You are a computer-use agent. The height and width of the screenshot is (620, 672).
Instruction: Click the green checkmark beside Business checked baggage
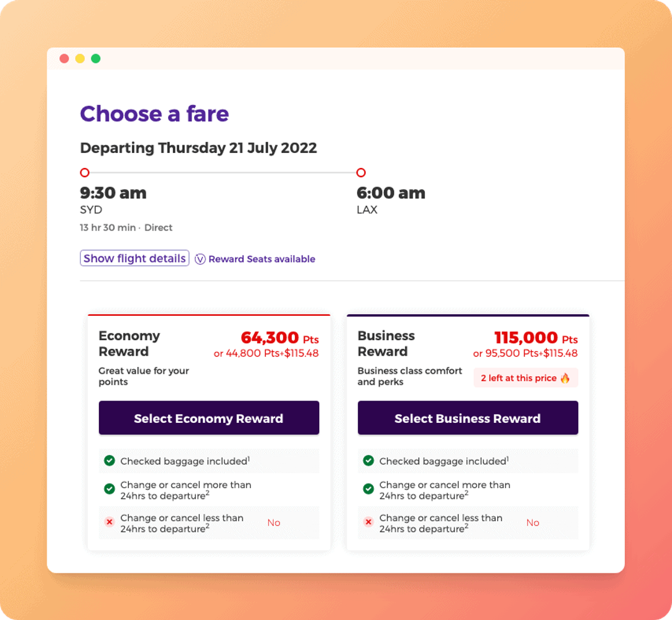[x=369, y=461]
